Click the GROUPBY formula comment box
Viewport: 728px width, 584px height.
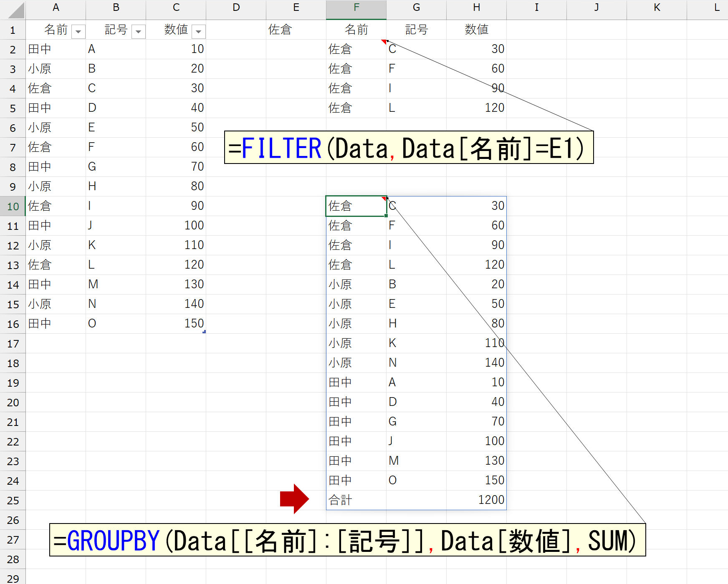(347, 540)
